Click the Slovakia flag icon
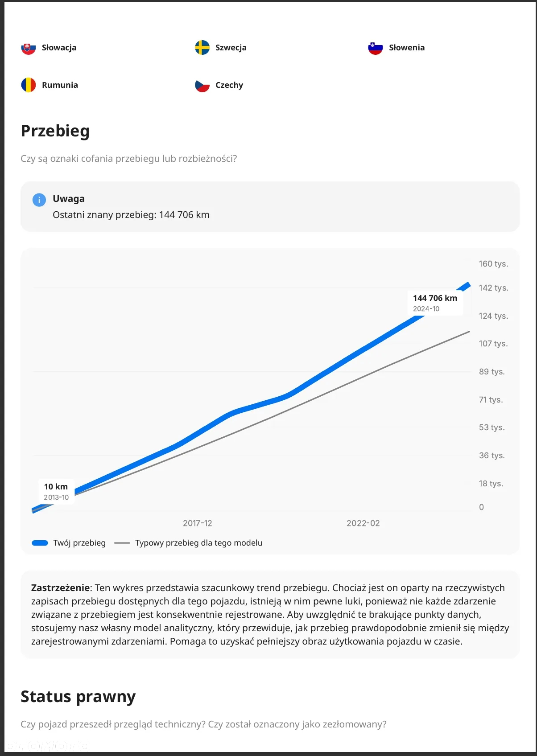Image resolution: width=537 pixels, height=756 pixels. (29, 48)
